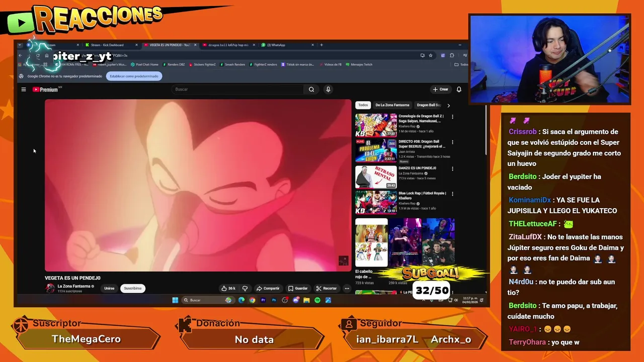Open Microsoft Edge from the taskbar
644x362 pixels.
click(x=242, y=300)
